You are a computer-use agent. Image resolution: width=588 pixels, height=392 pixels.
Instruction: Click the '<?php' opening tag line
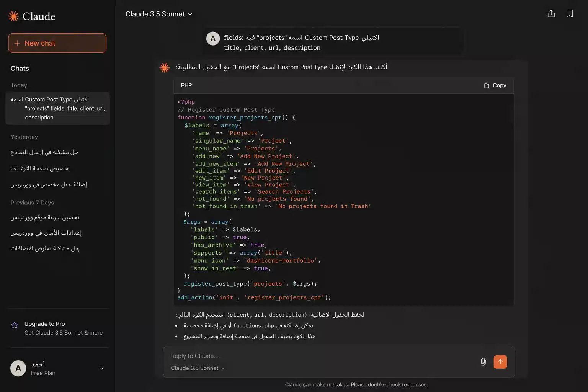[186, 102]
